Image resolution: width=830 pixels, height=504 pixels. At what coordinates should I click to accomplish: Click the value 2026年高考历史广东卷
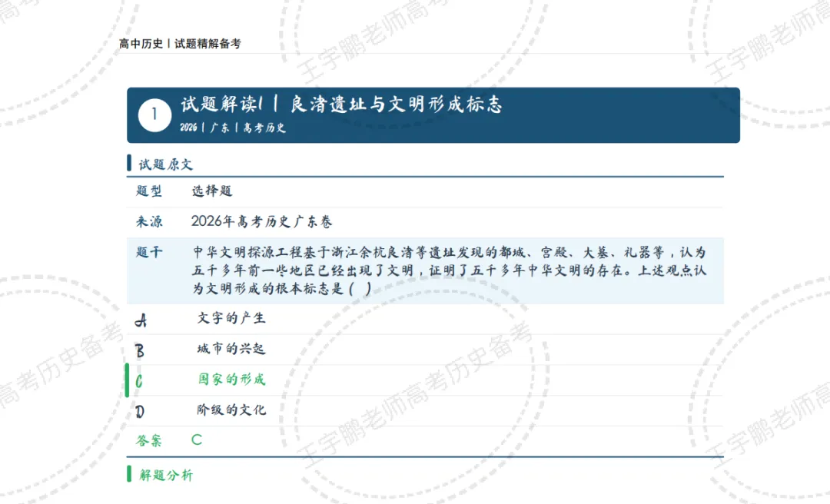(262, 221)
